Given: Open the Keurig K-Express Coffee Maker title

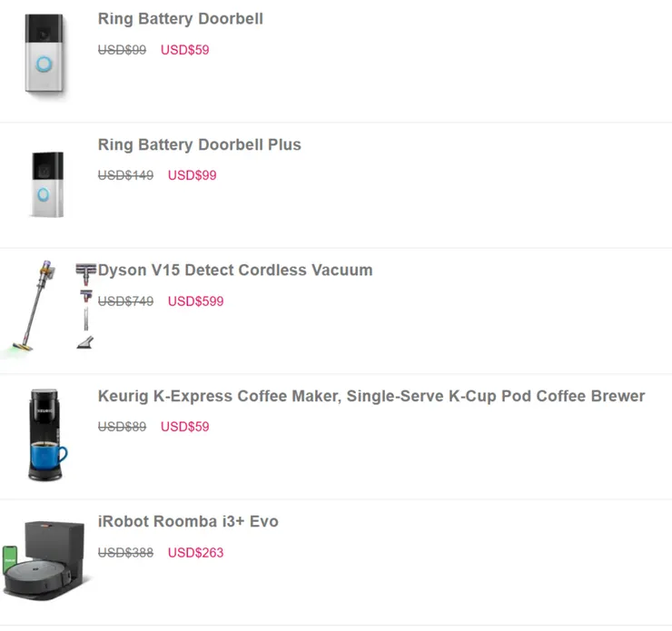Looking at the screenshot, I should click(x=371, y=397).
